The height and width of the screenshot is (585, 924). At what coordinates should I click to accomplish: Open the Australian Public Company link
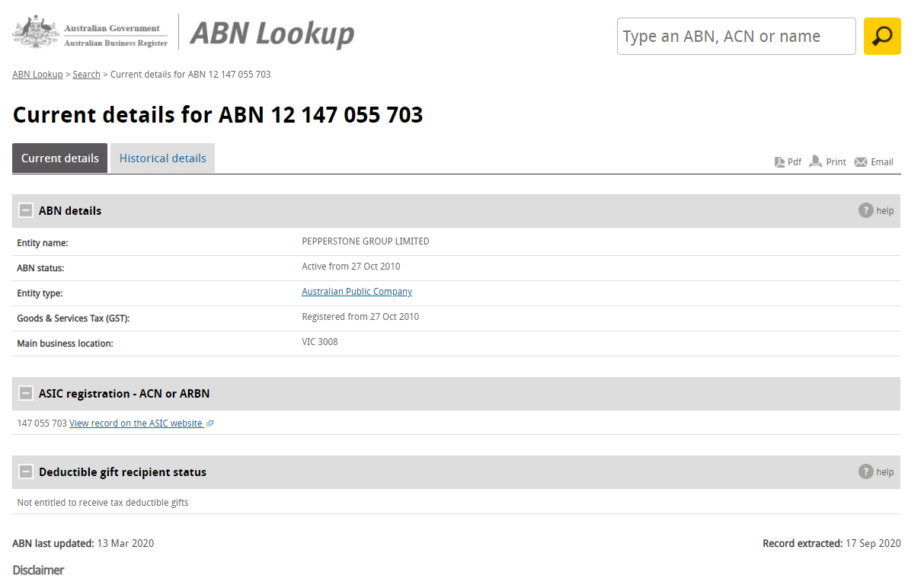click(x=357, y=292)
